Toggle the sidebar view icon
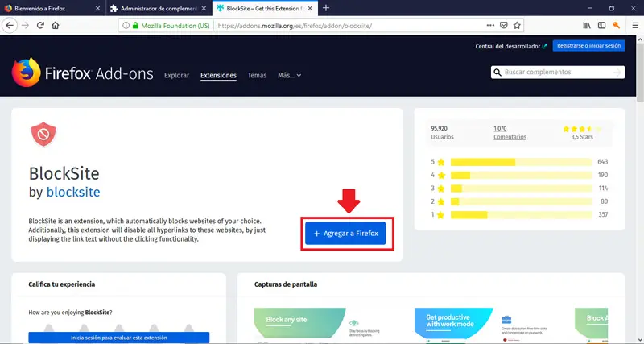This screenshot has height=344, width=644. pos(601,26)
